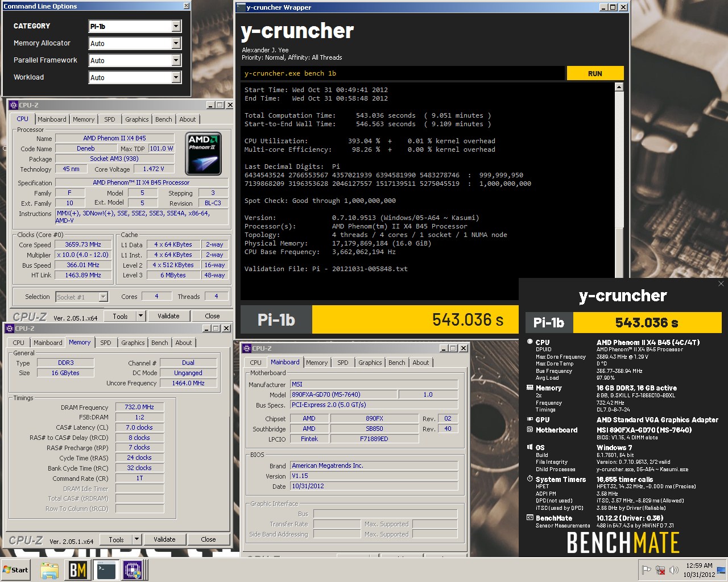This screenshot has height=582, width=728.
Task: Open the CATEGORY dropdown showing Pi-1b
Action: click(x=135, y=26)
